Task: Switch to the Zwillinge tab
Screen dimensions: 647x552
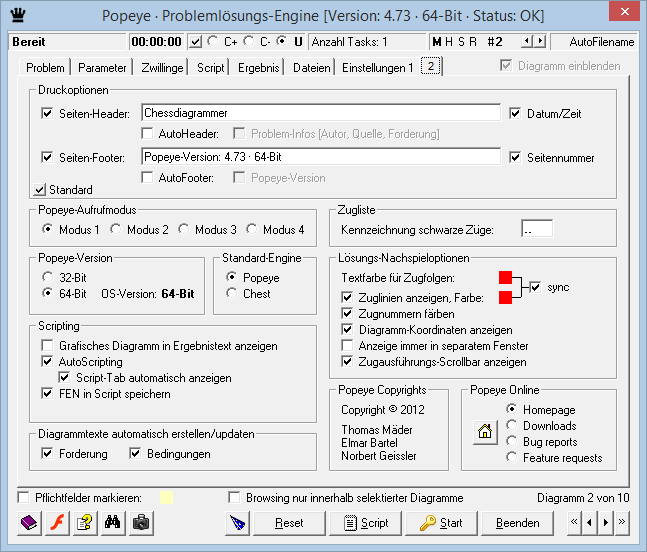Action: click(x=162, y=68)
